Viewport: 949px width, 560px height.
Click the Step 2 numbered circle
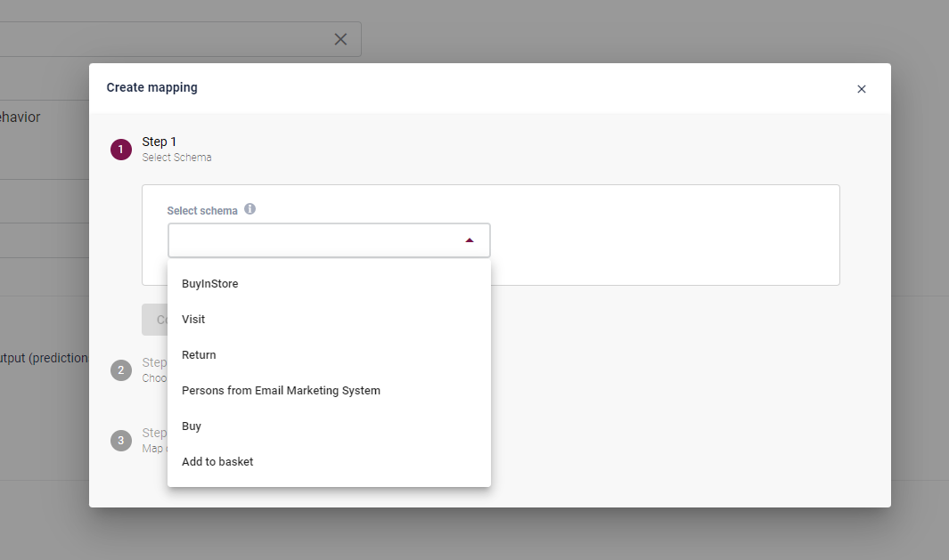[121, 369]
